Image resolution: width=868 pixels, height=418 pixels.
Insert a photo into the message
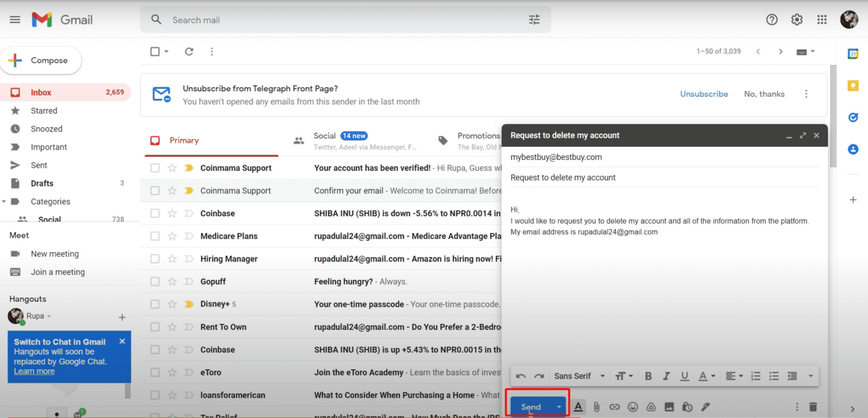click(x=669, y=407)
